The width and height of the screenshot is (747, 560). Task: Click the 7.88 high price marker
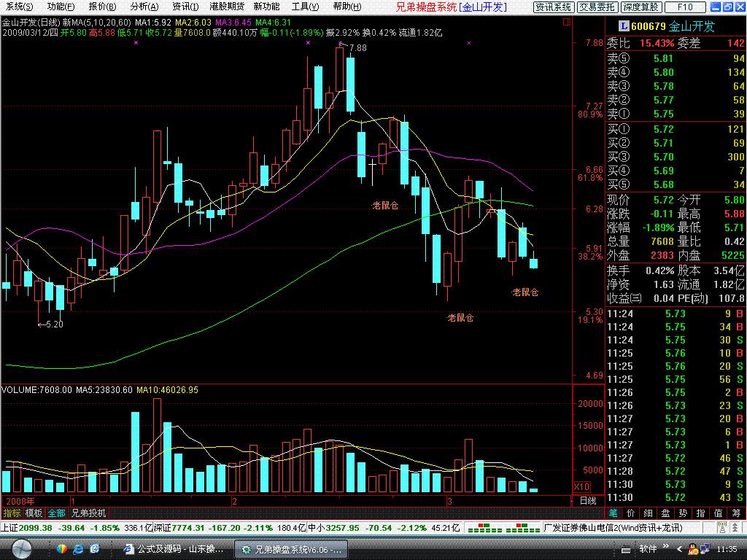point(357,47)
